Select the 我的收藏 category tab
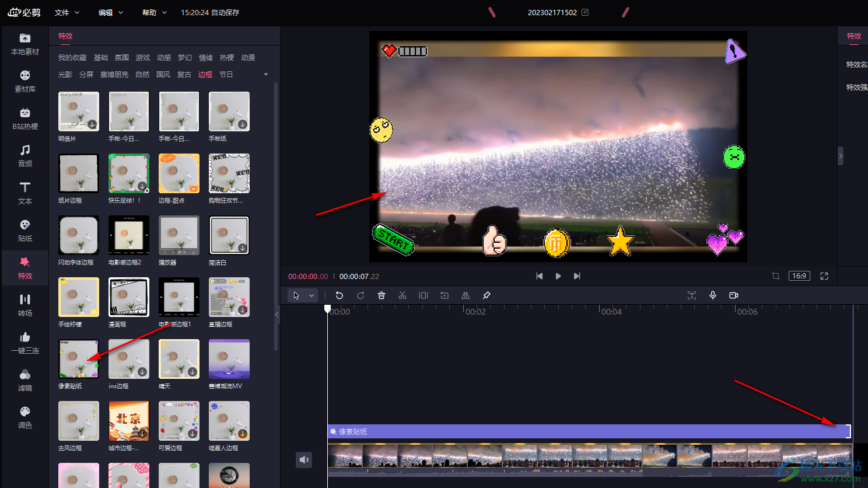This screenshot has width=868, height=488. click(72, 58)
